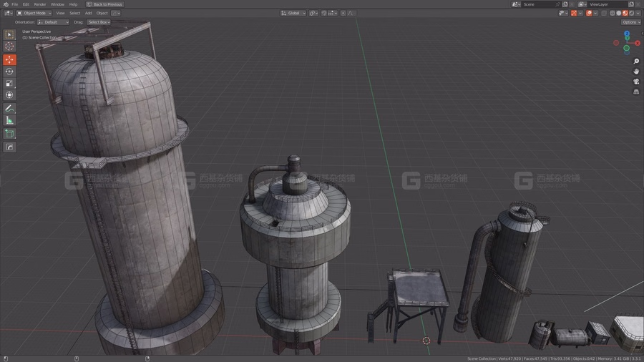Viewport: 644px width, 362px height.
Task: Open the editor type dropdown
Action: pyautogui.click(x=8, y=13)
